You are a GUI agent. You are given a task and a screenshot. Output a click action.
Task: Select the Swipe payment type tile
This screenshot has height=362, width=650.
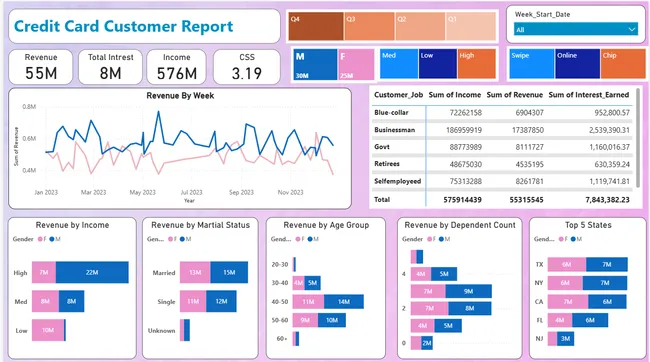(x=532, y=63)
